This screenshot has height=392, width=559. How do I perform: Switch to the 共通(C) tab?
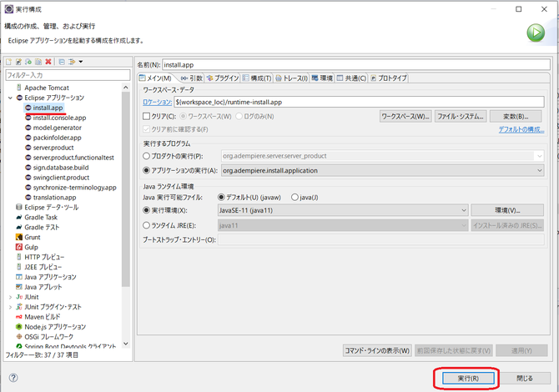point(351,78)
